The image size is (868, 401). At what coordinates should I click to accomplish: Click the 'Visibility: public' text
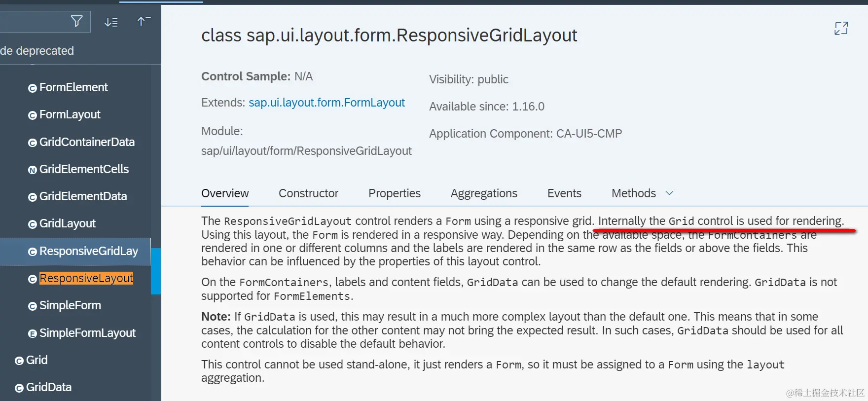(469, 79)
